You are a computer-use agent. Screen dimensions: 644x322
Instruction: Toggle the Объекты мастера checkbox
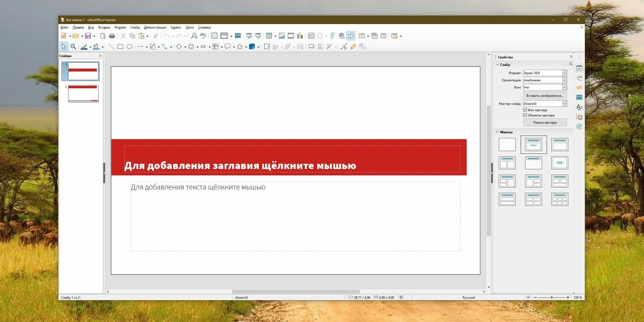tap(525, 115)
